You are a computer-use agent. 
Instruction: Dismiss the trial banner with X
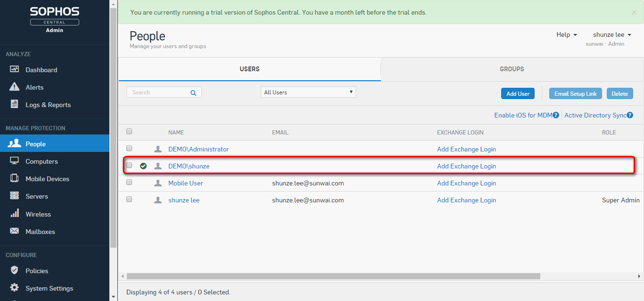click(634, 13)
